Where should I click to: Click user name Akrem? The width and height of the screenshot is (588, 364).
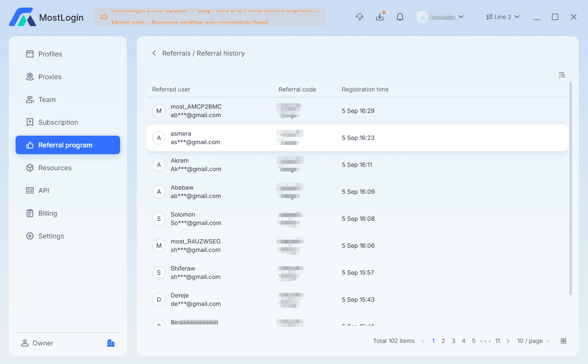[x=180, y=161]
